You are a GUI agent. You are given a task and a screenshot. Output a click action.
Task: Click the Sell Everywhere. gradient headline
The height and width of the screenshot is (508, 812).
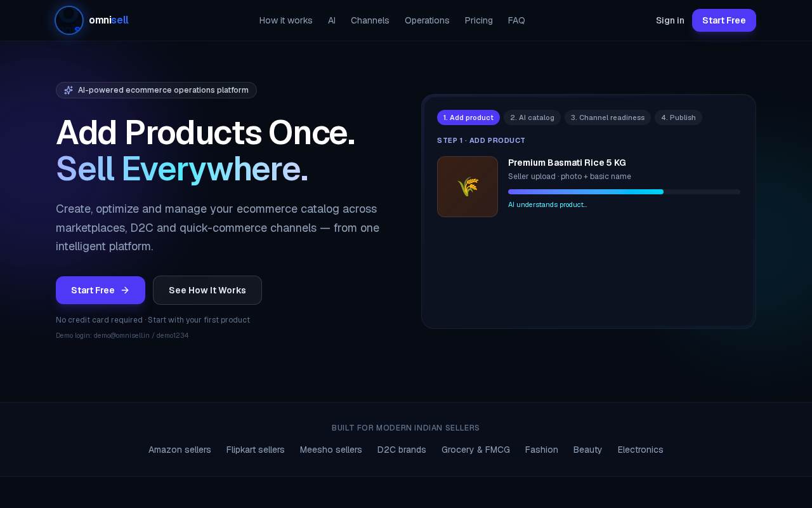(x=182, y=169)
